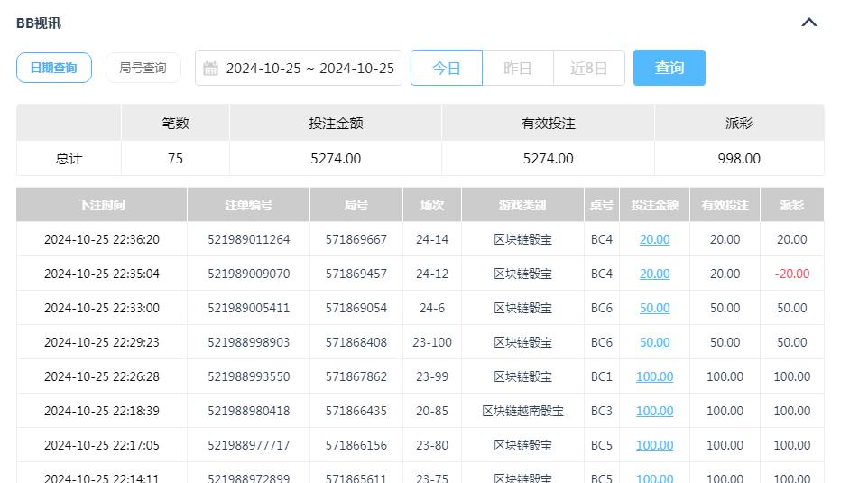This screenshot has height=483, width=868.
Task: Open the date range 2024-10-25 picker
Action: (x=309, y=69)
